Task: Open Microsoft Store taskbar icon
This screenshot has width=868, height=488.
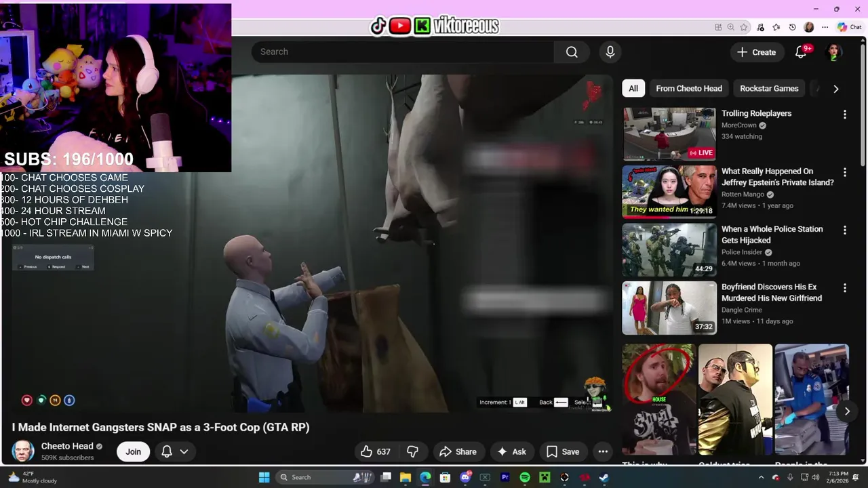Action: pyautogui.click(x=446, y=477)
